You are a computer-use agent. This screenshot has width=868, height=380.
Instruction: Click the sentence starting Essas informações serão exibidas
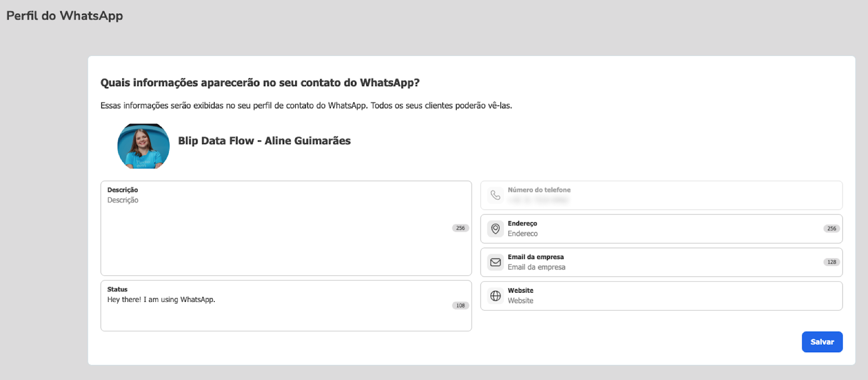pyautogui.click(x=306, y=106)
